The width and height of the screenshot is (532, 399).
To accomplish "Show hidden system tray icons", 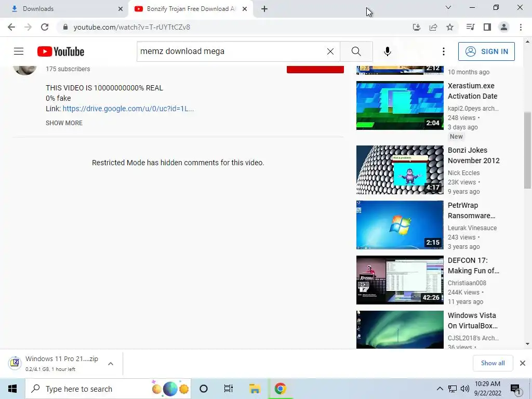I will click(x=440, y=389).
